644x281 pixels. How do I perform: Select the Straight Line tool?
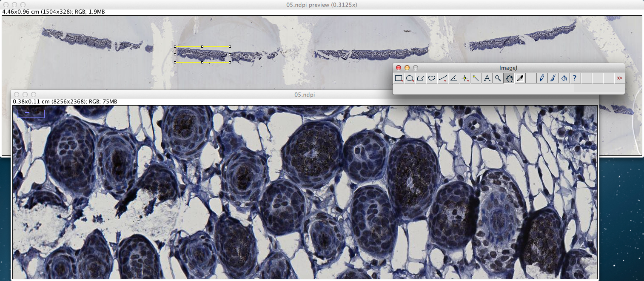click(x=443, y=78)
